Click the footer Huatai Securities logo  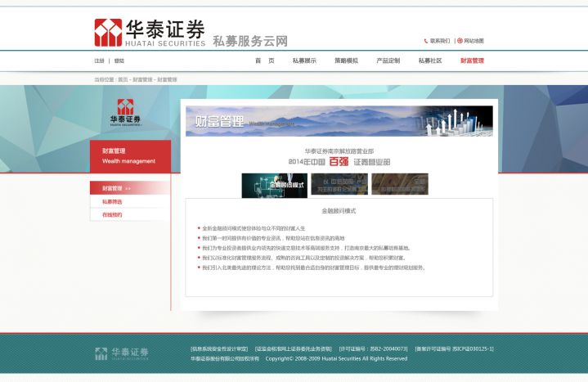click(122, 353)
